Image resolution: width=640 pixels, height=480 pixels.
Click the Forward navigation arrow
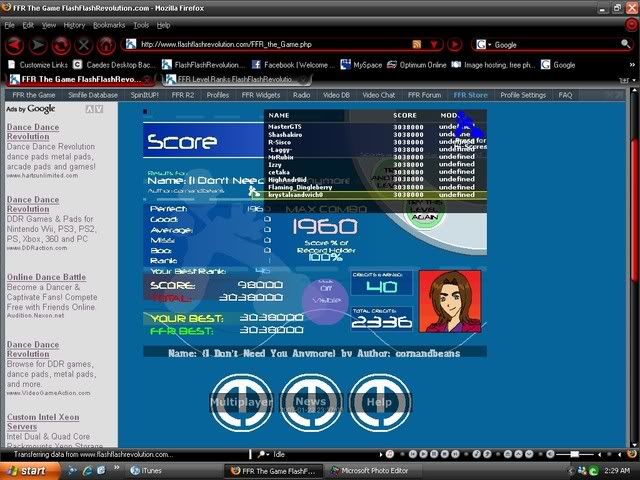[x=38, y=45]
